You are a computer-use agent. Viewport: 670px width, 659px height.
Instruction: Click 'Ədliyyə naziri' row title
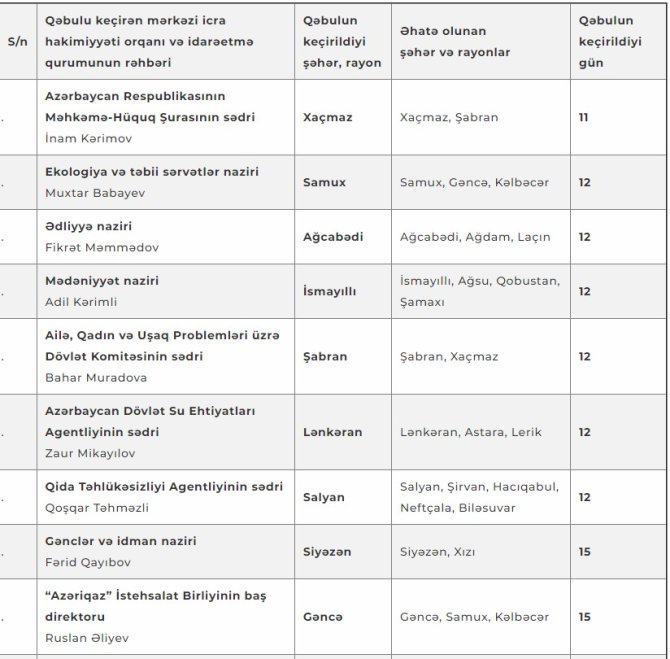88,226
